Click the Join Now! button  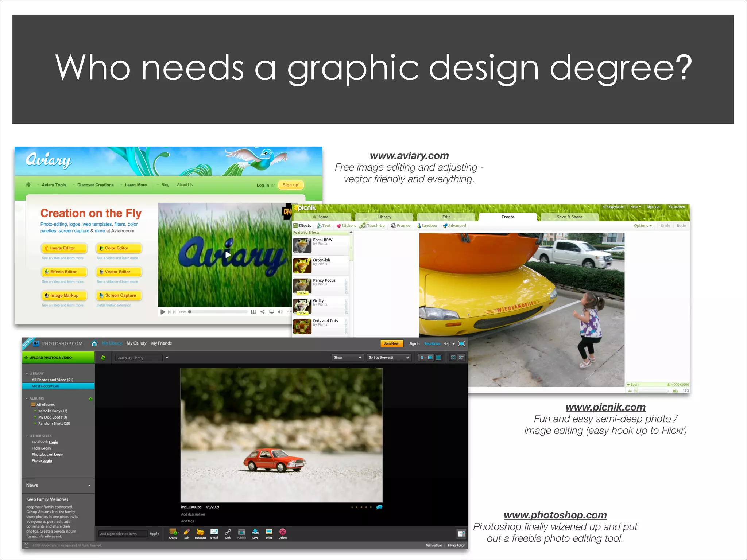click(x=391, y=343)
